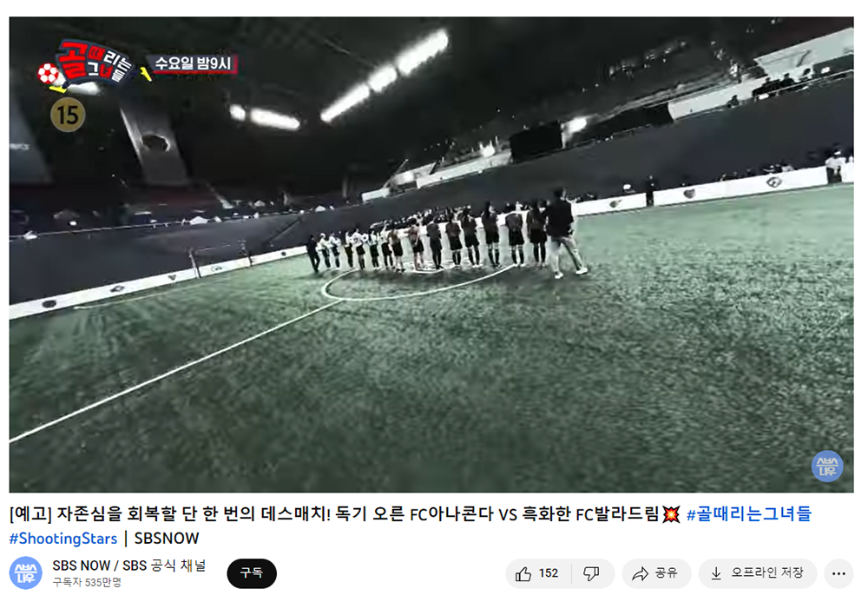Click the 수요일 밤9시 broadcast banner
Viewport: 868px width, 602px height.
click(x=193, y=63)
